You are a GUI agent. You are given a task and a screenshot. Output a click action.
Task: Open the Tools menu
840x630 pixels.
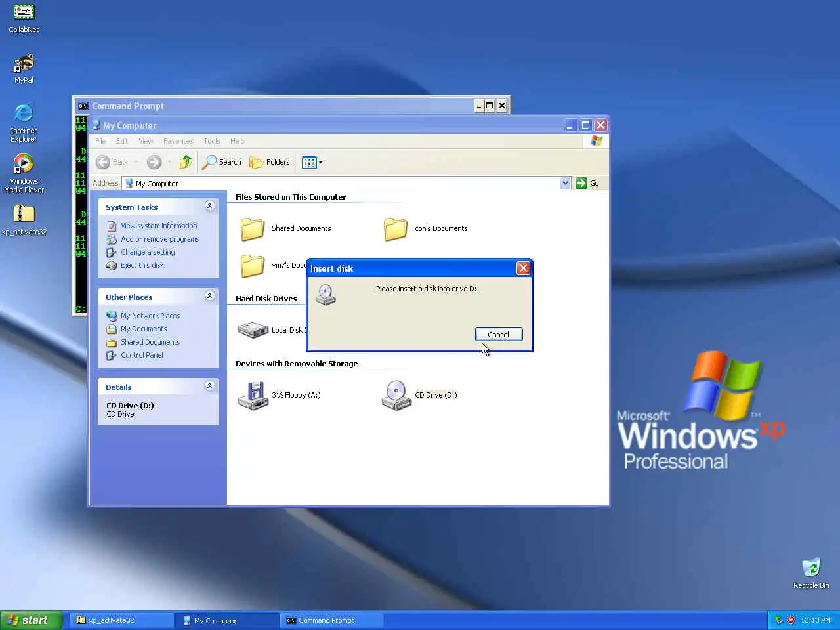click(x=212, y=141)
